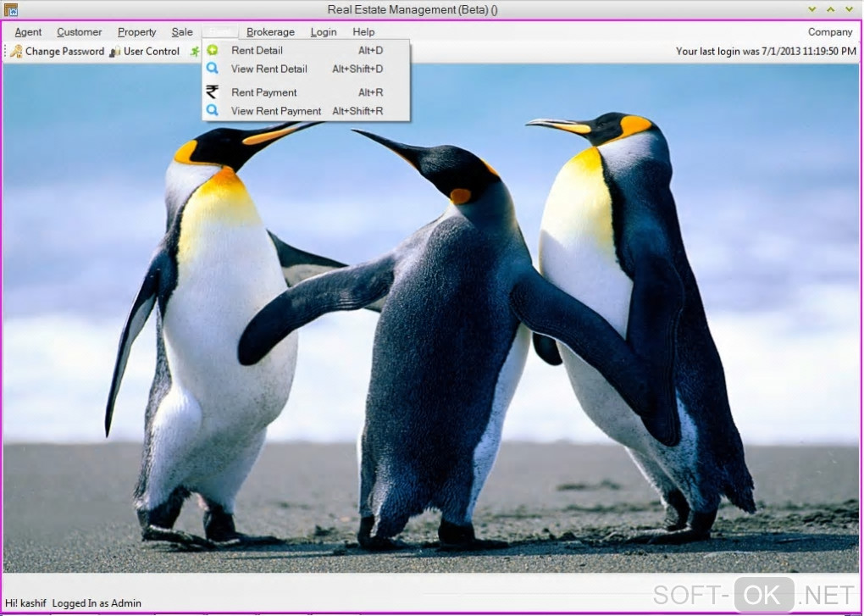Click the User Control lock icon
This screenshot has width=864, height=616.
[115, 52]
